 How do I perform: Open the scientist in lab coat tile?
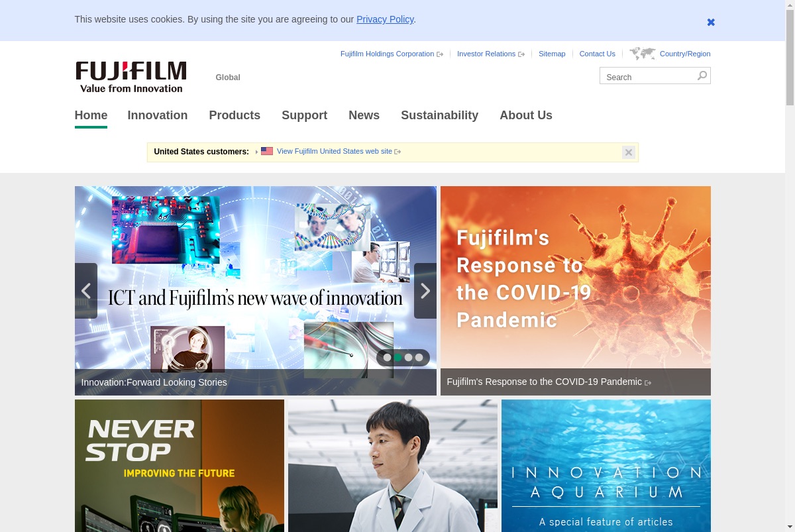point(393,466)
